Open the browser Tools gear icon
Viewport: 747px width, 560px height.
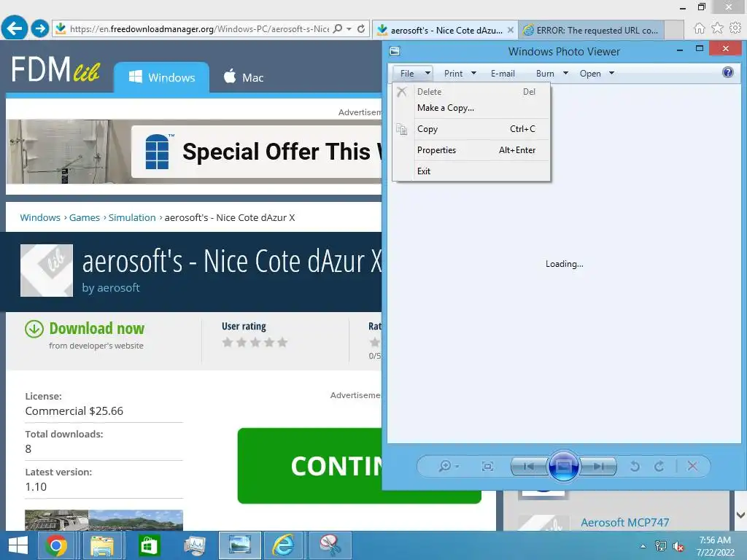click(735, 28)
